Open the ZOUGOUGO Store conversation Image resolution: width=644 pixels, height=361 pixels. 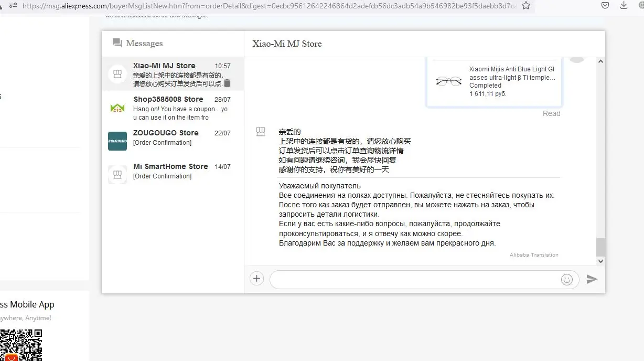173,141
